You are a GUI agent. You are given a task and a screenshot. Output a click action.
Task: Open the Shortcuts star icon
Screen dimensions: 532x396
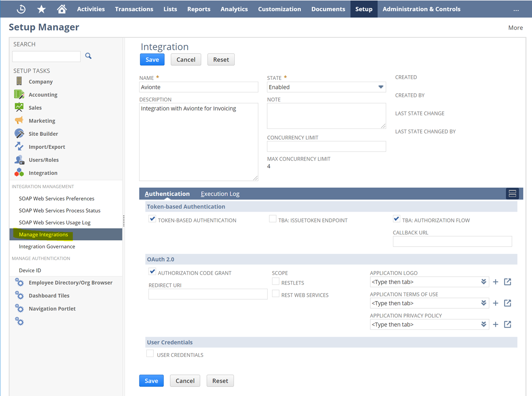41,9
